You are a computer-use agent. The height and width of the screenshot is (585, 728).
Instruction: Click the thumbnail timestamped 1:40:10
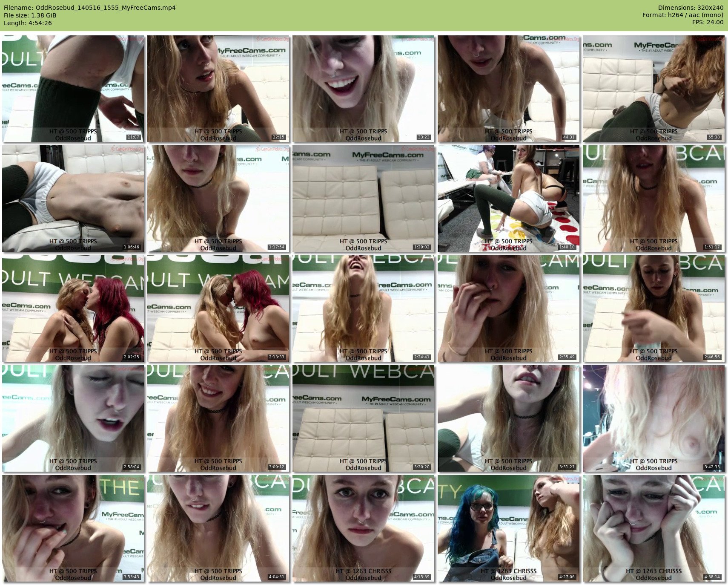[509, 199]
